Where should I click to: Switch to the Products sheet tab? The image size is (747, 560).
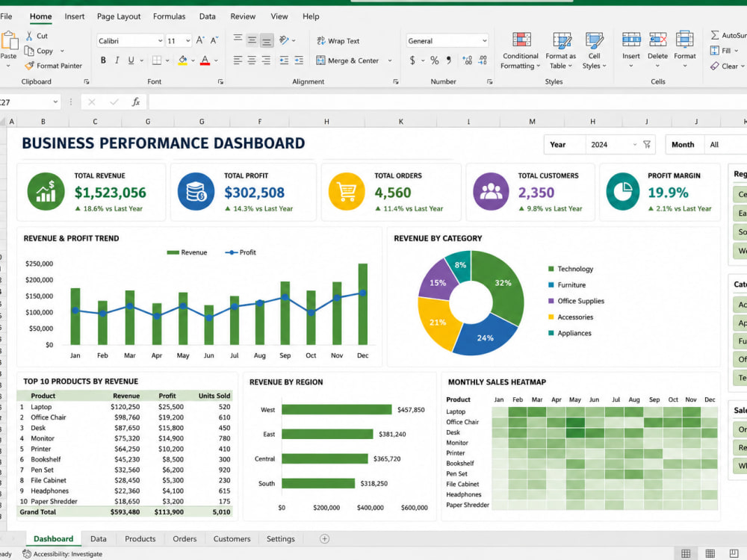140,538
